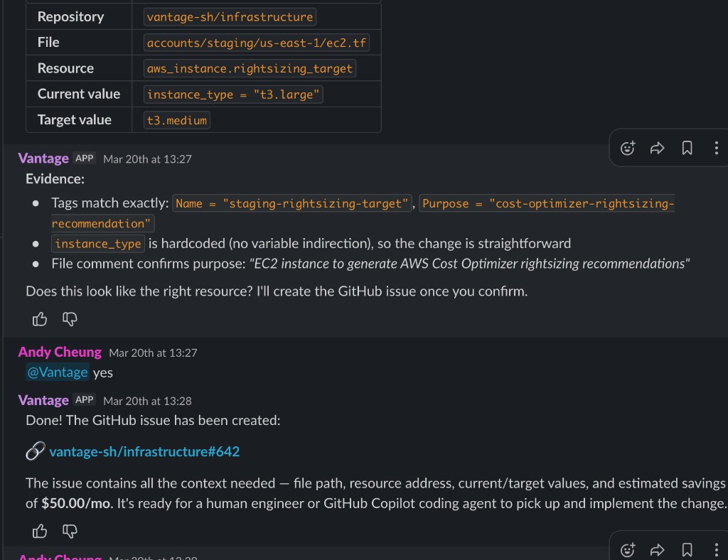This screenshot has width=728, height=560.
Task: Add reaction in the bottom message toolbar
Action: [627, 550]
